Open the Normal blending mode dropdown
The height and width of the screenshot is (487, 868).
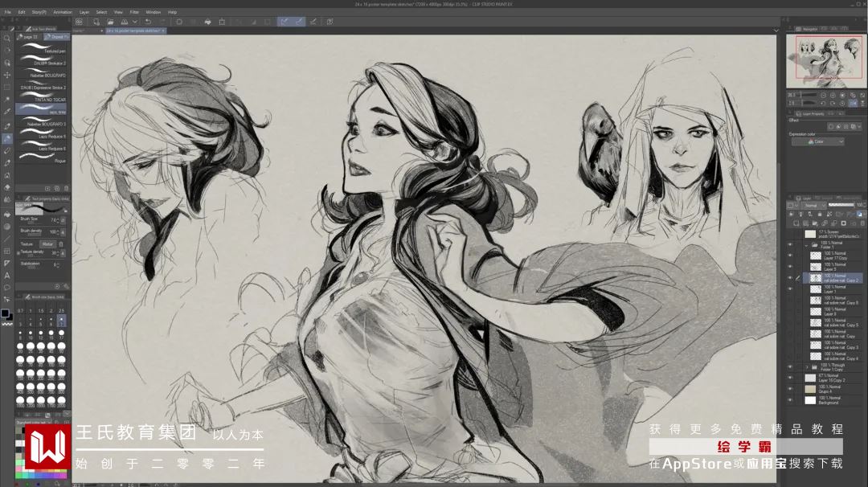click(813, 205)
